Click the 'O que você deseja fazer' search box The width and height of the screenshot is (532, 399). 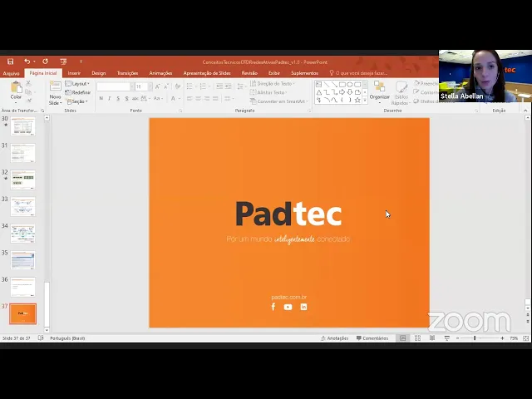[359, 73]
